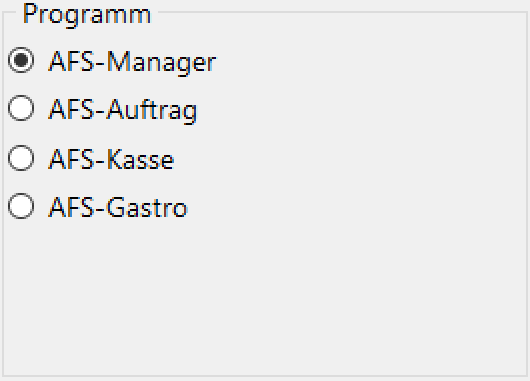Select the AFS-Gastro radio button

click(21, 206)
